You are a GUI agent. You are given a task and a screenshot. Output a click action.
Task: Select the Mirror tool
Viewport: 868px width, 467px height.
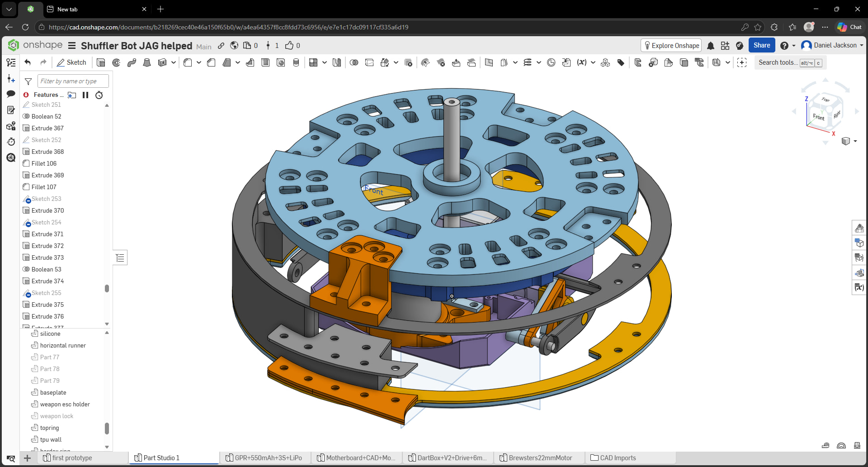[337, 62]
